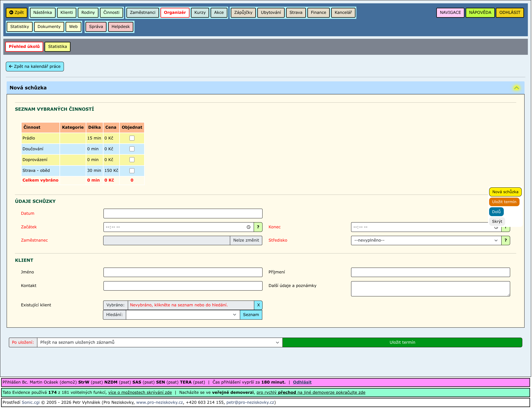
Task: Click floating orange Uložit termín button
Action: 504,202
